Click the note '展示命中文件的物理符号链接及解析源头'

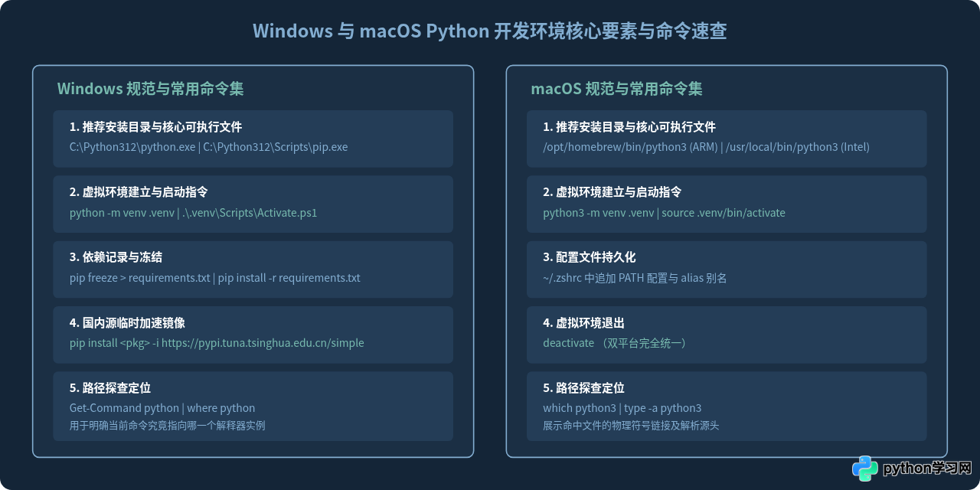(x=631, y=426)
